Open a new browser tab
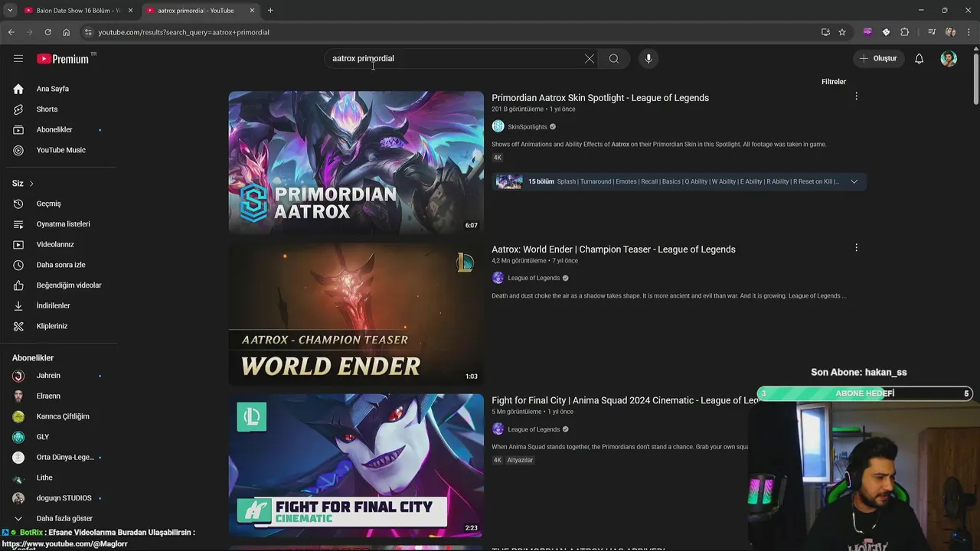The height and width of the screenshot is (551, 980). coord(270,11)
